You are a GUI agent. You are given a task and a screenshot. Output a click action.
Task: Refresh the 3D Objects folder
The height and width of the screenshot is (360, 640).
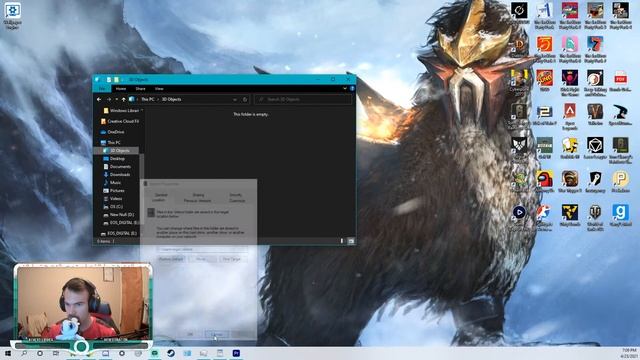tap(245, 99)
